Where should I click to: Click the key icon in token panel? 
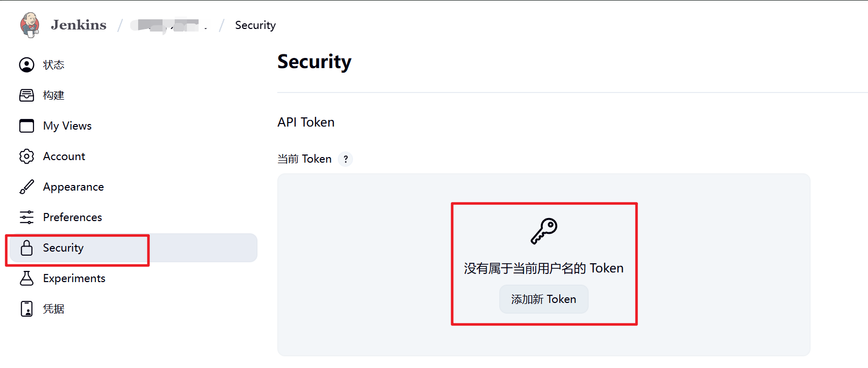click(x=544, y=231)
